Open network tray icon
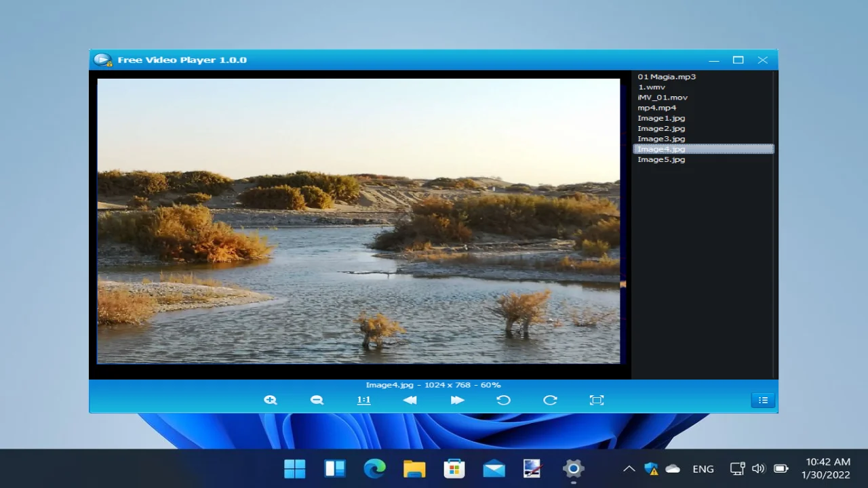Image resolution: width=868 pixels, height=488 pixels. coord(737,468)
